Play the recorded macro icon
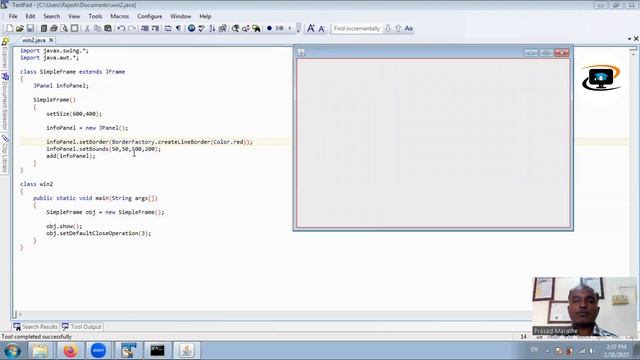The image size is (640, 360). coord(280,29)
